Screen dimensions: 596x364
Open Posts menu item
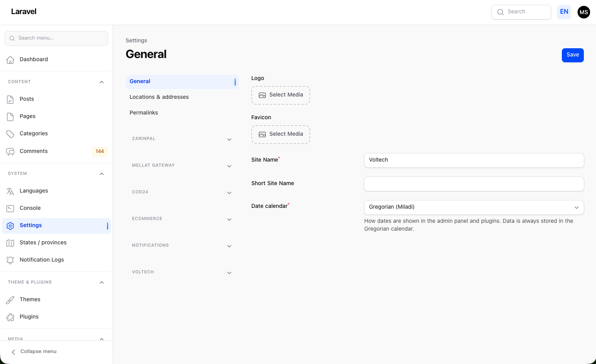click(x=56, y=99)
